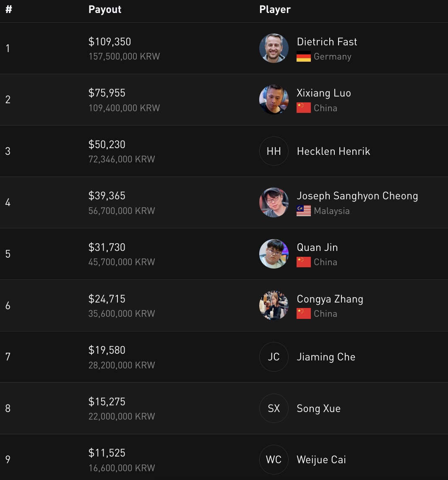The image size is (448, 480).
Task: Click the Malaysia flag icon
Action: 304,211
